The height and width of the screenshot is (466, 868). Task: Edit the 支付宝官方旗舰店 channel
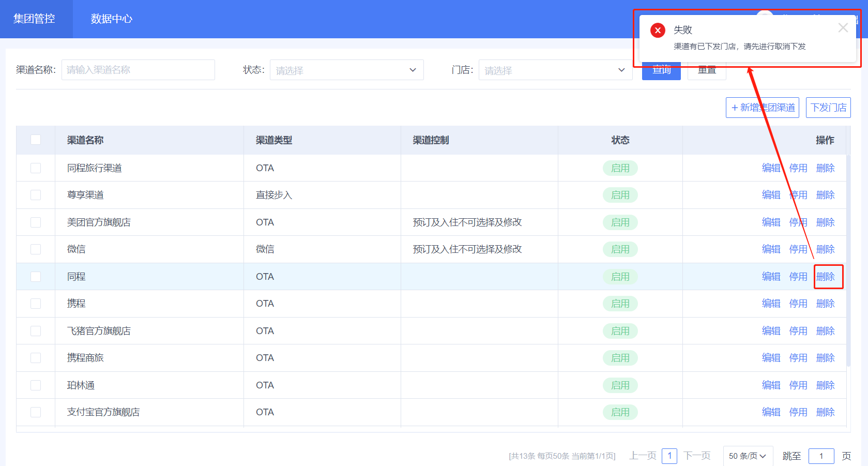point(771,412)
